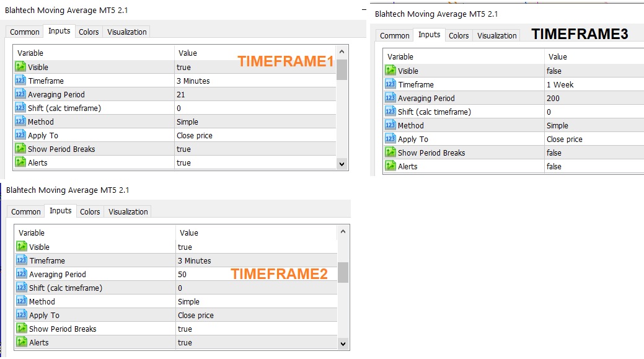Toggle Alerts false value in right-hand dialog
The width and height of the screenshot is (644, 359).
pyautogui.click(x=554, y=166)
